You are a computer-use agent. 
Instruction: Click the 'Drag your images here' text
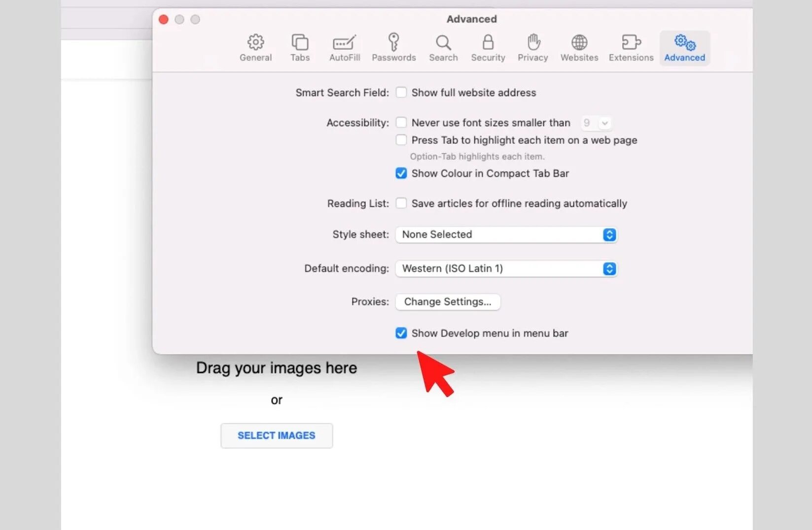277,368
